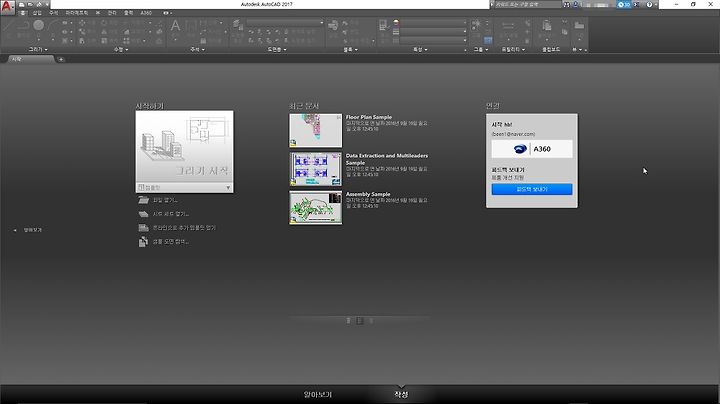Open the Assembly Sample thumbnail
720x404 pixels.
(x=315, y=208)
